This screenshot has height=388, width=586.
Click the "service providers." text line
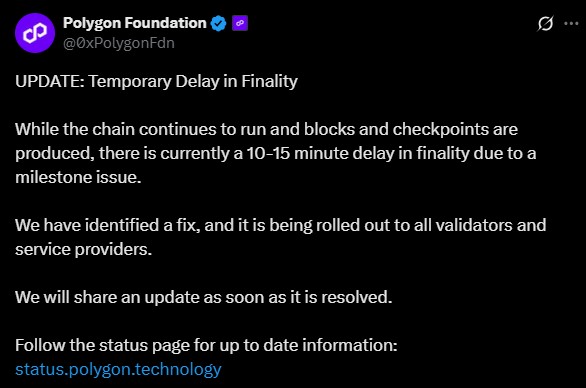83,249
